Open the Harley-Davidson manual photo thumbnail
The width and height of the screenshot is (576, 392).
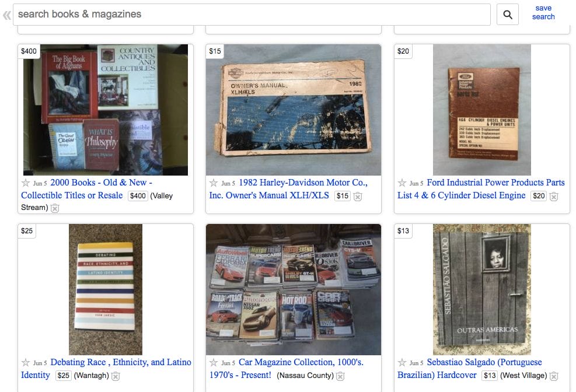294,110
